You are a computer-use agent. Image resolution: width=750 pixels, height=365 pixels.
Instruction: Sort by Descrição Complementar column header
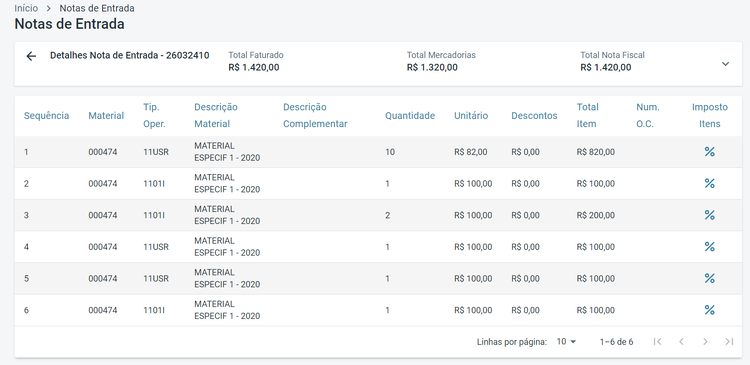(315, 115)
